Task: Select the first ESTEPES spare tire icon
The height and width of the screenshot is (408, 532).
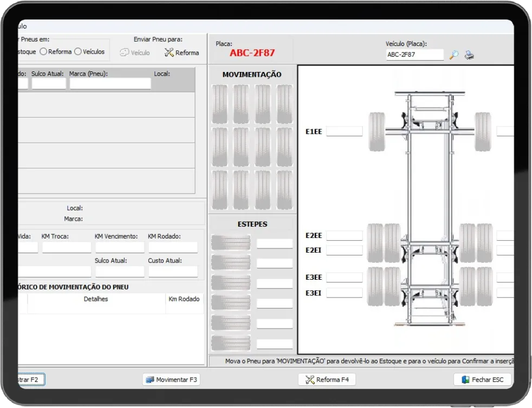Action: coord(231,242)
